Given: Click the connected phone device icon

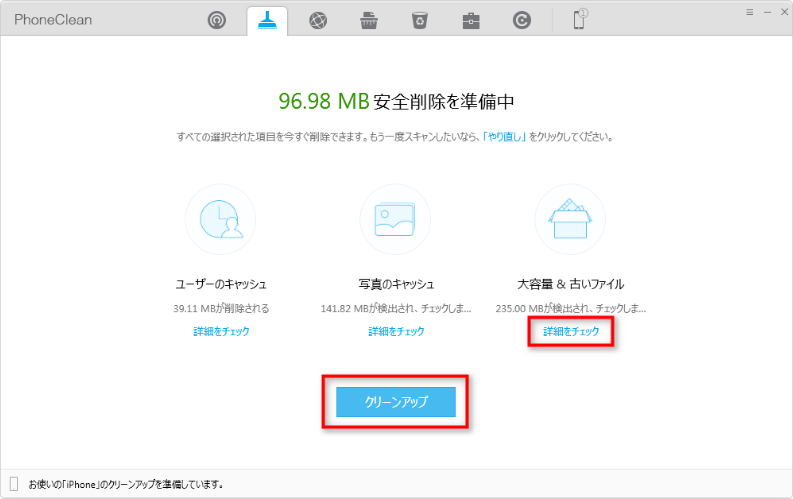Looking at the screenshot, I should pos(580,19).
